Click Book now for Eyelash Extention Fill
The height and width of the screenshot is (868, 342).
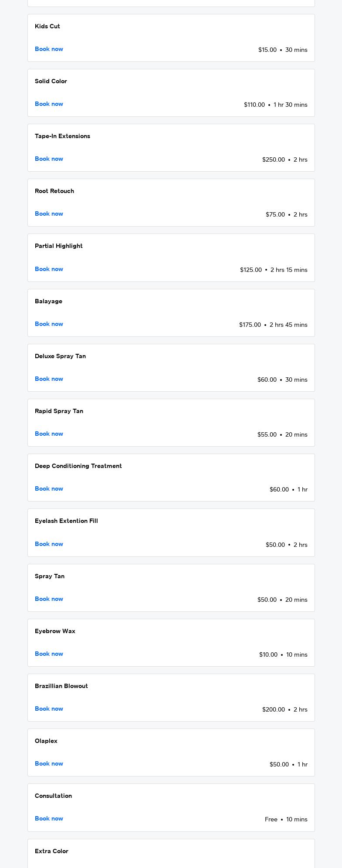coord(49,544)
